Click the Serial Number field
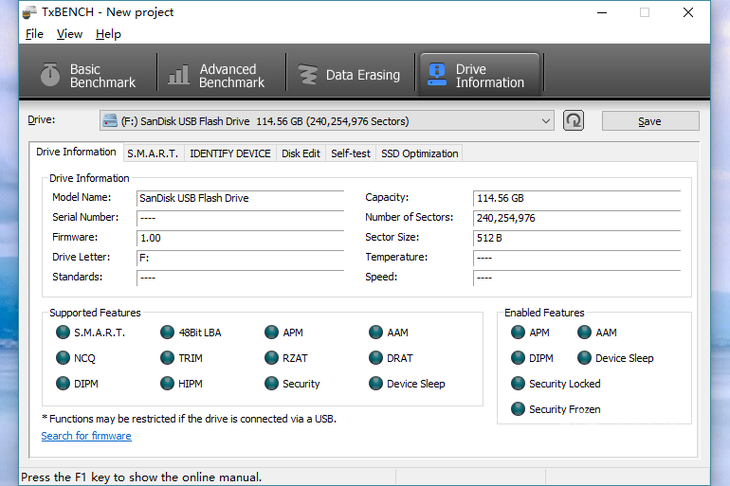Screen dimensions: 730x486 (240, 218)
